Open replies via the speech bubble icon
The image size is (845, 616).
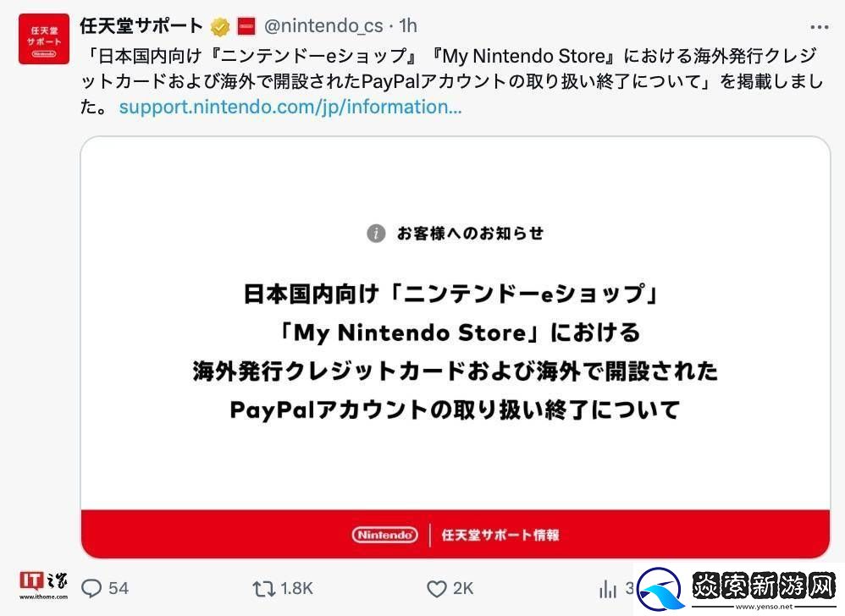93,587
